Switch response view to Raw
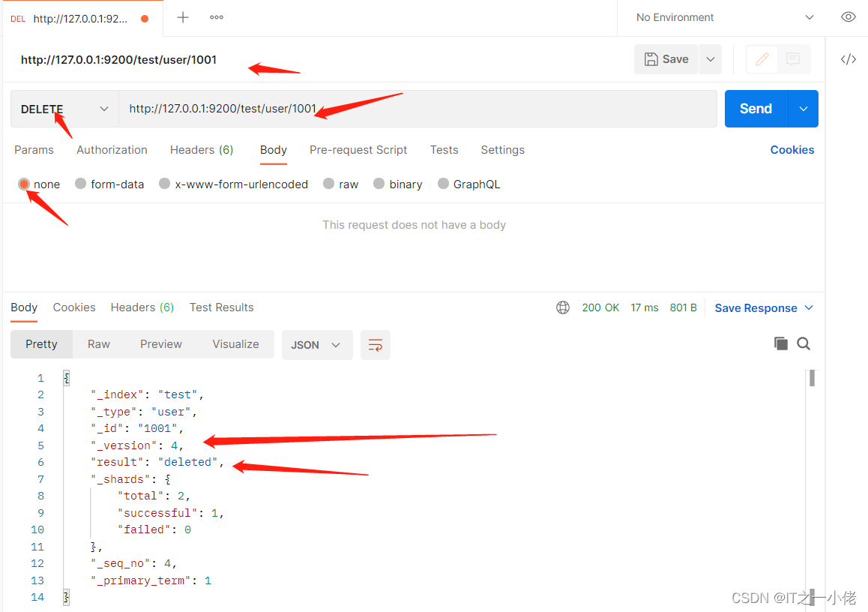The height and width of the screenshot is (612, 868). (98, 344)
